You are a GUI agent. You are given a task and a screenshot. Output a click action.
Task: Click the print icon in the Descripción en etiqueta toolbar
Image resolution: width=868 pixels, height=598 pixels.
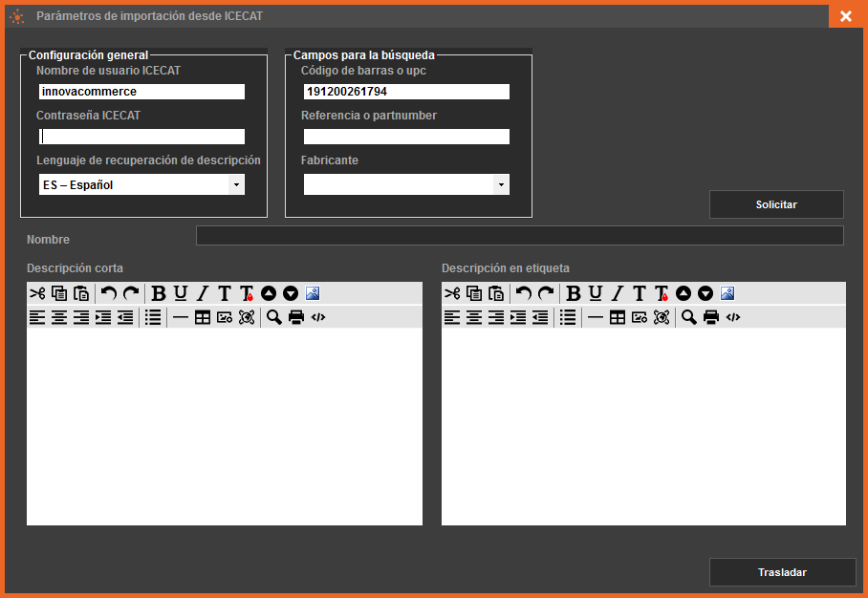click(711, 318)
